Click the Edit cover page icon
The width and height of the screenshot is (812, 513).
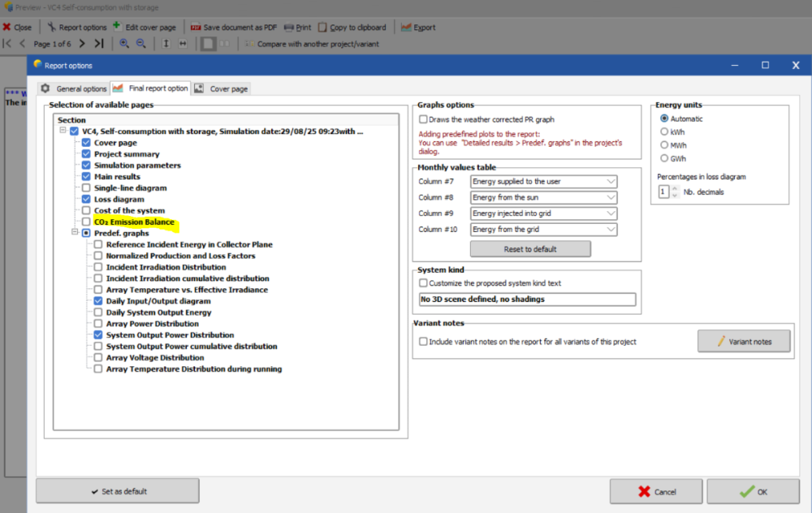pyautogui.click(x=118, y=27)
